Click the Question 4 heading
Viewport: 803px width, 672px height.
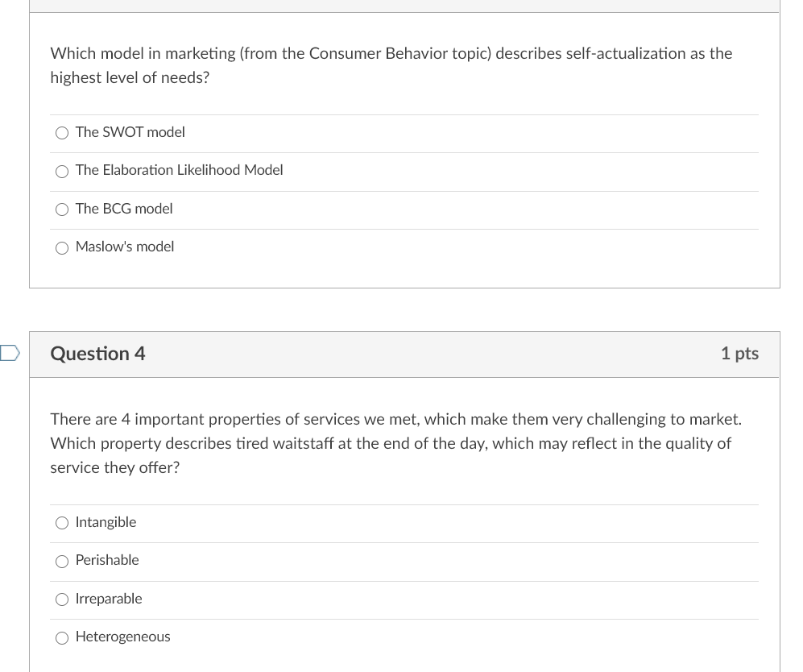97,354
